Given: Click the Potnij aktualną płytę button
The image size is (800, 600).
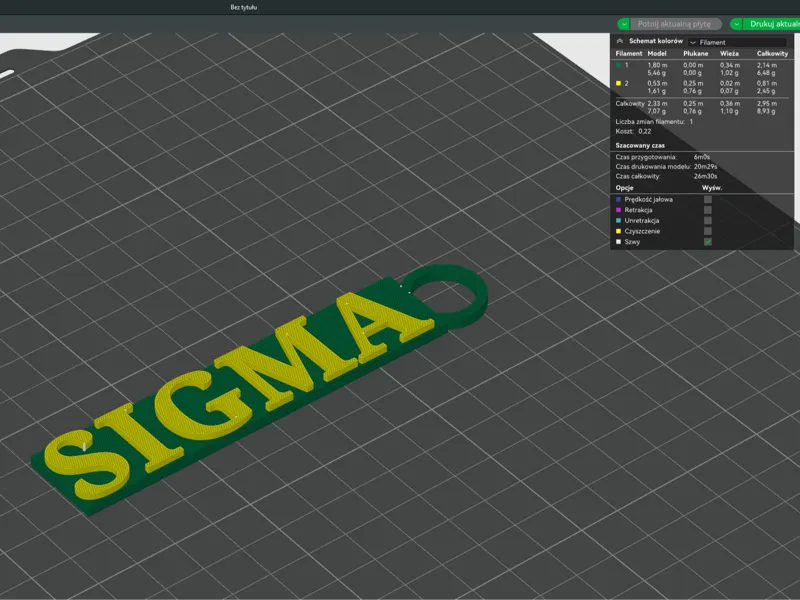Looking at the screenshot, I should click(x=676, y=24).
